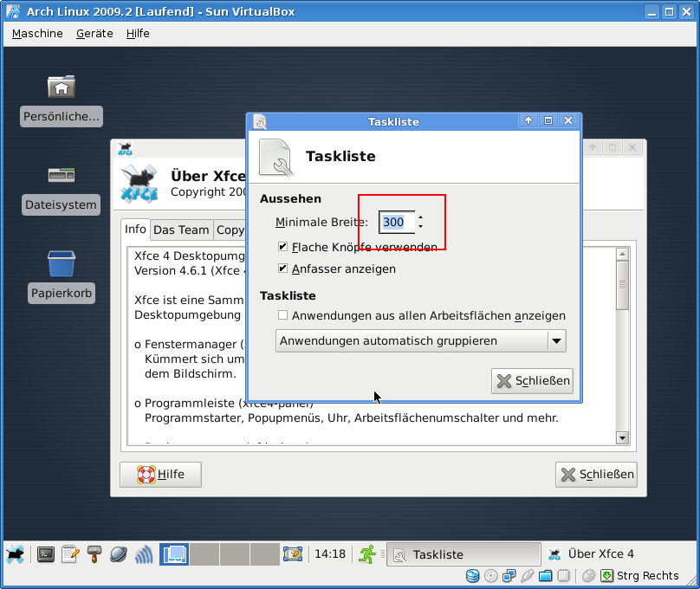The width and height of the screenshot is (700, 589).
Task: Click the VirtualBox network status icon
Action: click(509, 576)
